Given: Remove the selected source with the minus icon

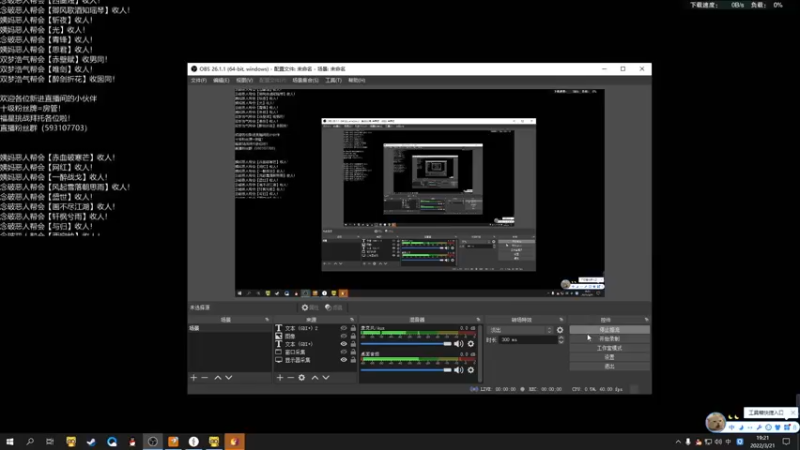Looking at the screenshot, I should click(290, 378).
